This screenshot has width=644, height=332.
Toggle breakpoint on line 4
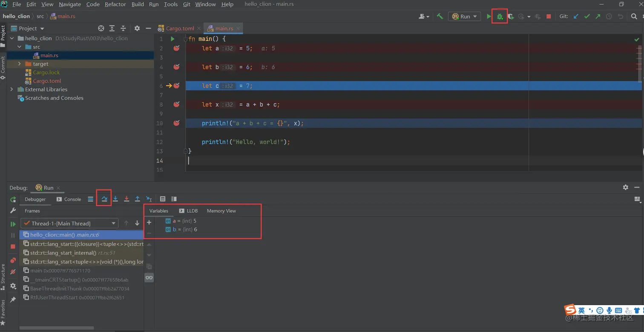point(176,67)
